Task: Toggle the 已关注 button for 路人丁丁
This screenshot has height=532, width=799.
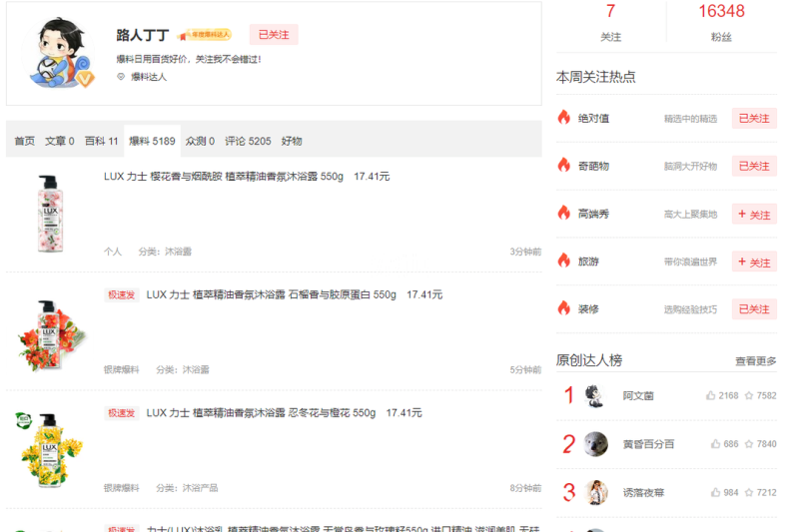Action: pyautogui.click(x=273, y=35)
